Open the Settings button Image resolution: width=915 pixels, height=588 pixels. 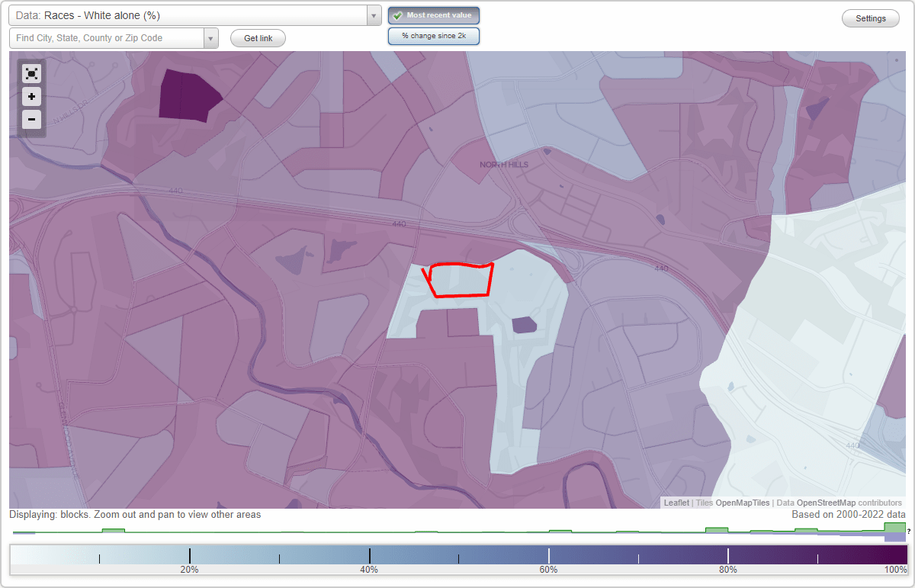click(871, 18)
